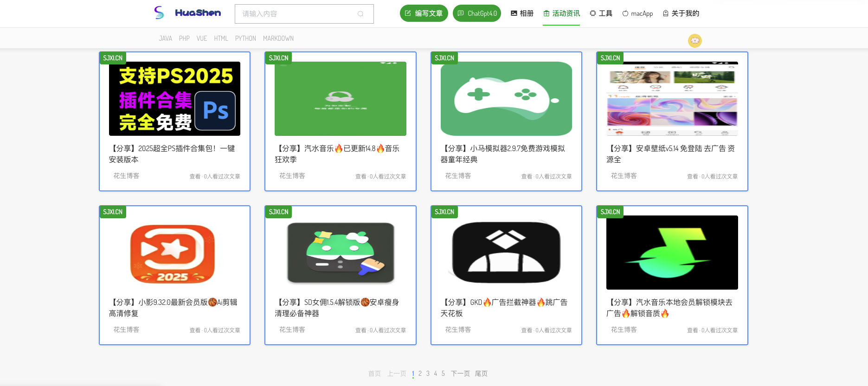This screenshot has height=386, width=868.
Task: Click the round avatar icon
Action: tap(694, 41)
